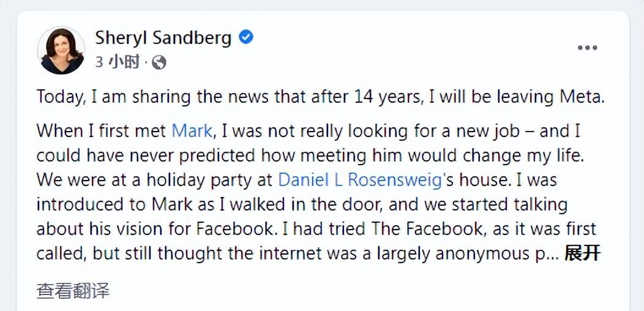Open the three-dot post options menu
Viewport: 644px width, 311px height.
click(587, 48)
